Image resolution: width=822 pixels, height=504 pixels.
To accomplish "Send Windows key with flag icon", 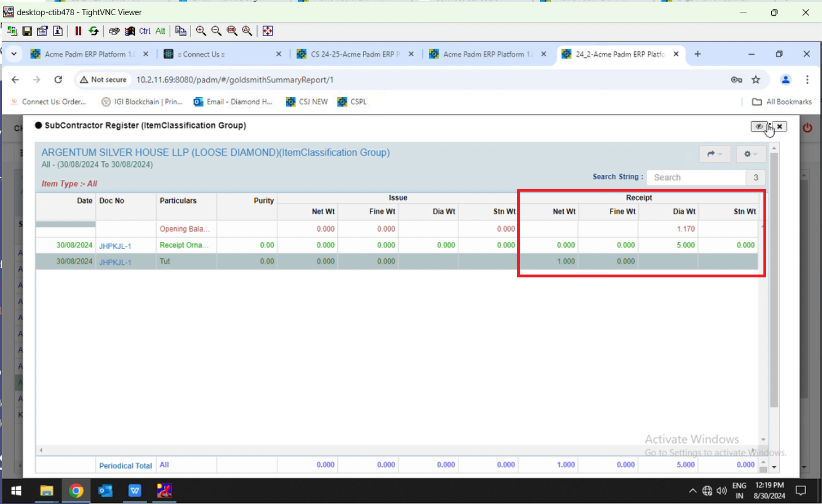I will [130, 31].
